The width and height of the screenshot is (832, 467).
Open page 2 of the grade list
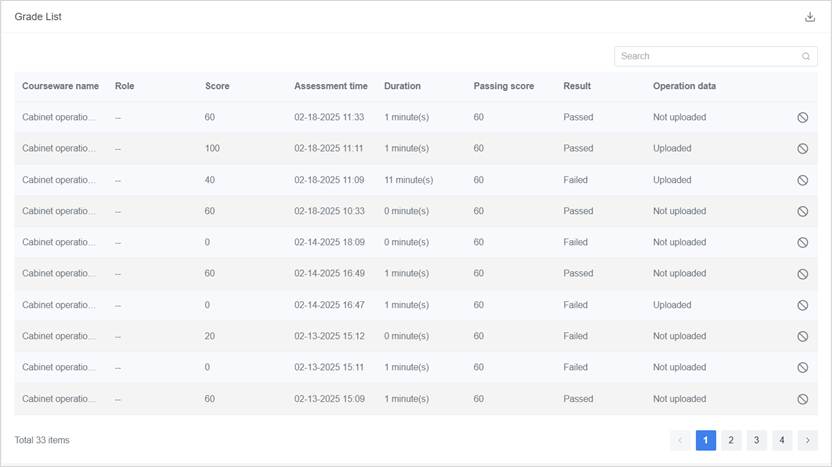(731, 440)
